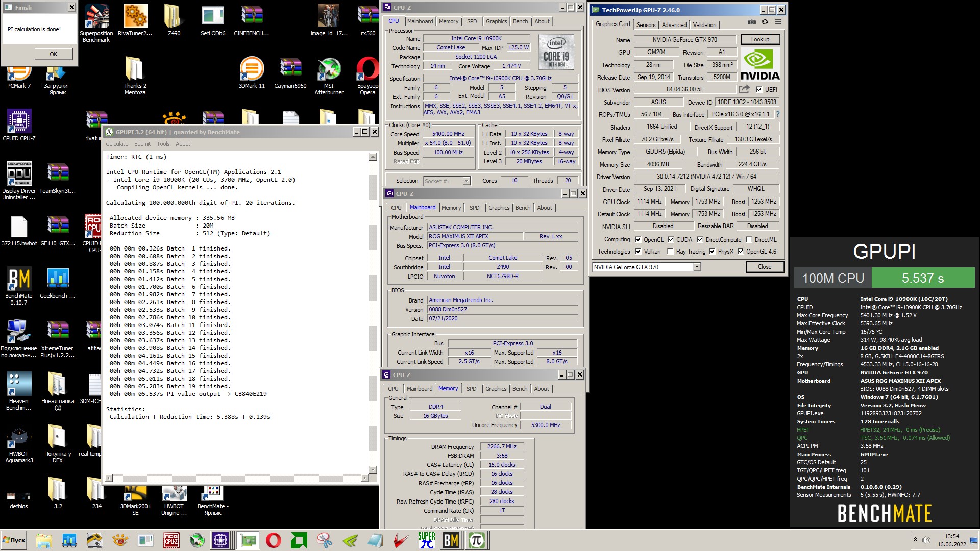
Task: Click the BIOS Version field in GPU-Z
Action: (x=685, y=89)
